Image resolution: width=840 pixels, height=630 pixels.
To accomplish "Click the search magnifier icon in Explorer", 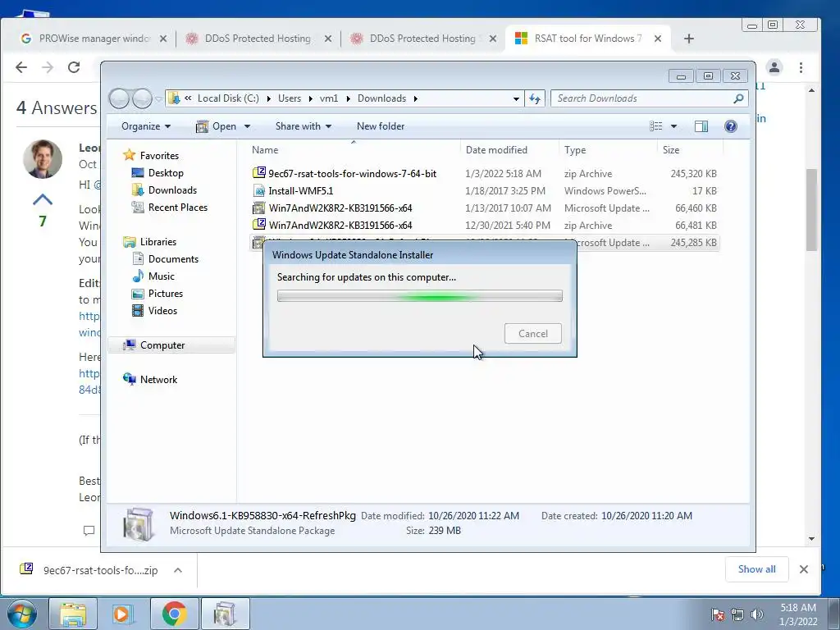I will tap(738, 98).
